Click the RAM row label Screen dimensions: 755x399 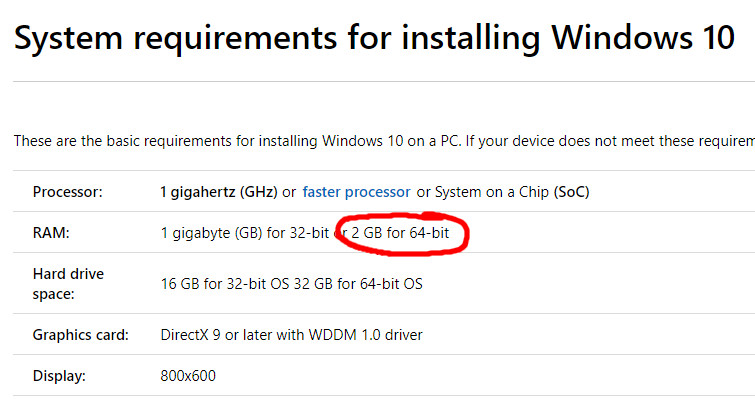click(x=51, y=233)
